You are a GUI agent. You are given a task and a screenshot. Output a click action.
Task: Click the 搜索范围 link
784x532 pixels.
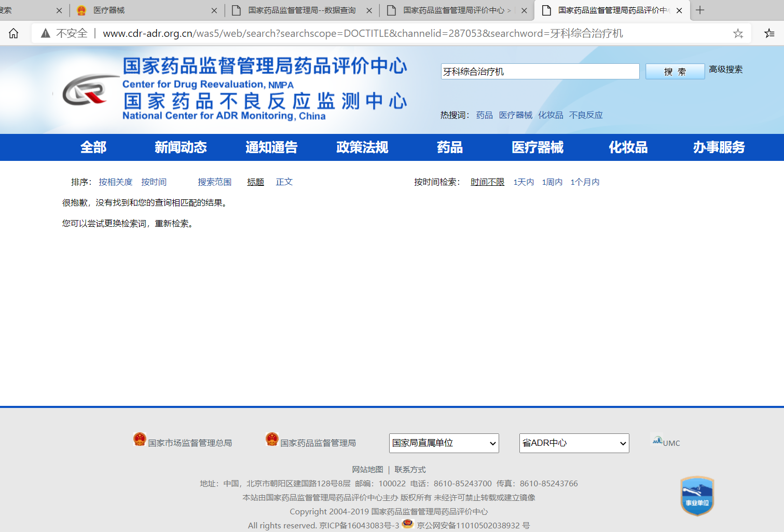tap(214, 182)
